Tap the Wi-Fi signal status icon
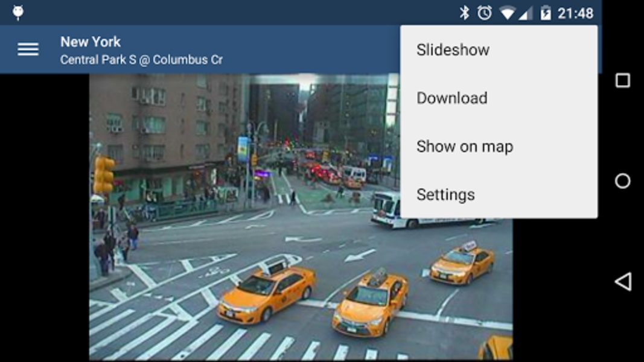644x362 pixels. pos(508,13)
